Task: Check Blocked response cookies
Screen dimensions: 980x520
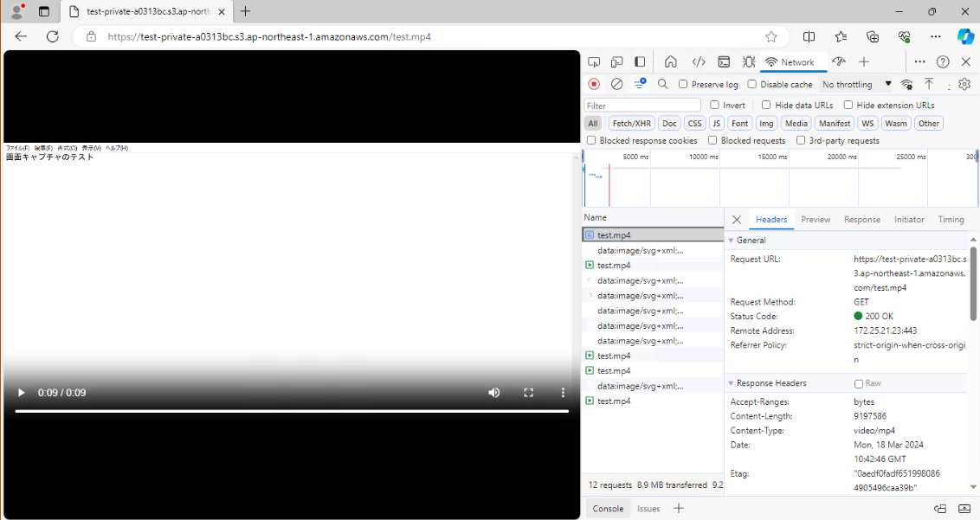Action: [591, 140]
